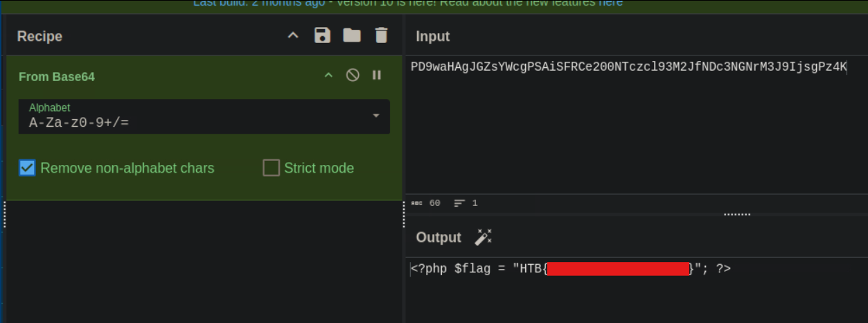
Task: Click the Output magic wand icon
Action: tap(483, 237)
